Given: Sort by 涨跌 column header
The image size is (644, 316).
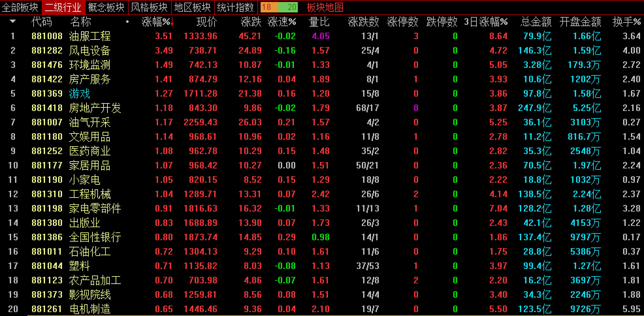Looking at the screenshot, I should tap(251, 22).
